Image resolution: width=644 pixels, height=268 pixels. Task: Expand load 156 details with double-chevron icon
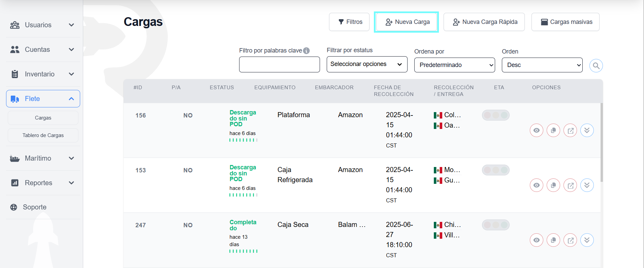[587, 130]
